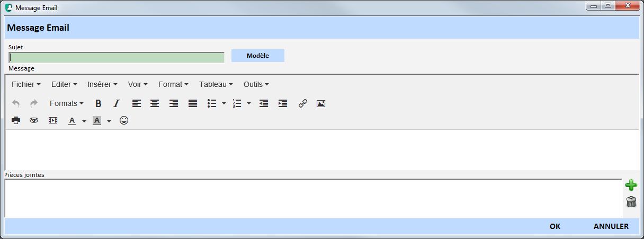Open the Voir menu
Screen dimensions: 644x239
(138, 84)
